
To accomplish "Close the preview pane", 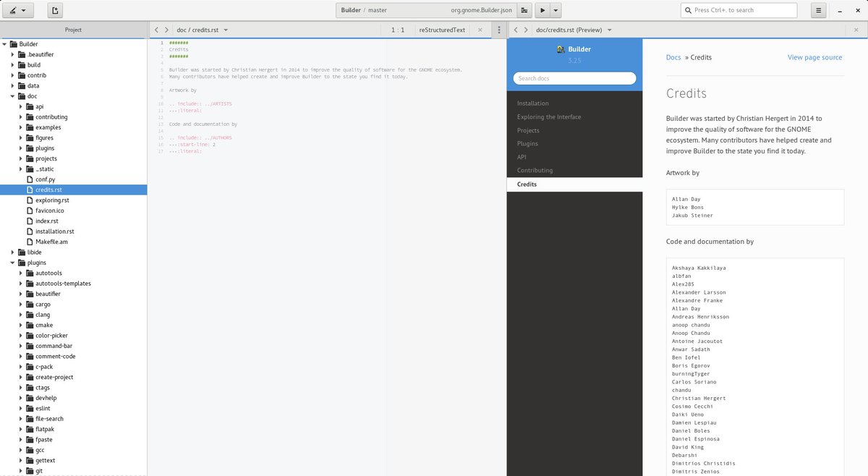I will [x=857, y=30].
